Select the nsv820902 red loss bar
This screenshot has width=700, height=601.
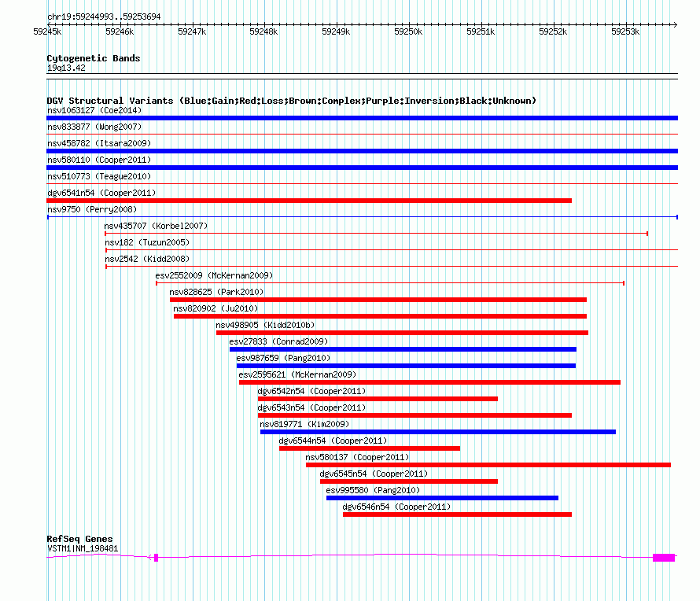tap(380, 316)
